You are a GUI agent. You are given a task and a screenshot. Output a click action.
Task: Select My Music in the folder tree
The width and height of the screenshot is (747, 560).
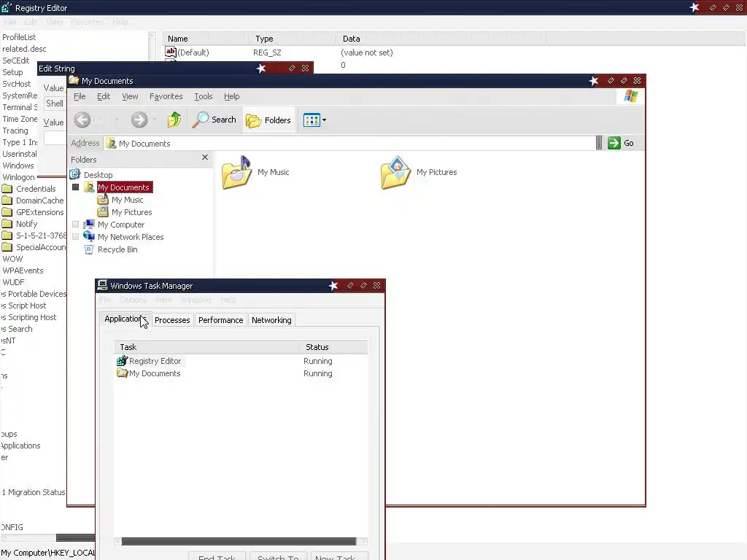(127, 200)
